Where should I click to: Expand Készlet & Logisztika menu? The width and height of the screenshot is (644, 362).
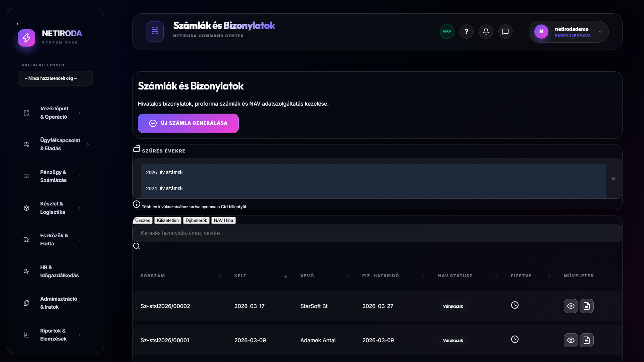click(55, 208)
